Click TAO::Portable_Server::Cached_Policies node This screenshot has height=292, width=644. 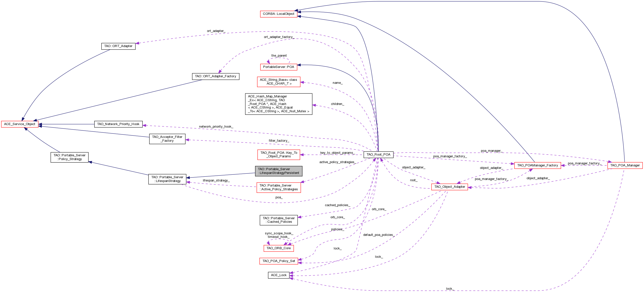tap(279, 220)
